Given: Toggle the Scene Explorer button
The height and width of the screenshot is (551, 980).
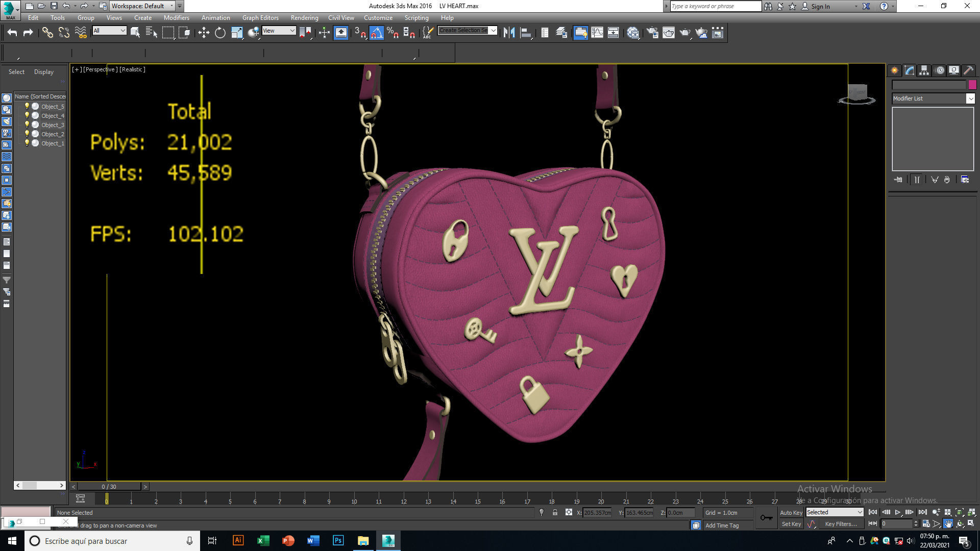Looking at the screenshot, I should [545, 33].
